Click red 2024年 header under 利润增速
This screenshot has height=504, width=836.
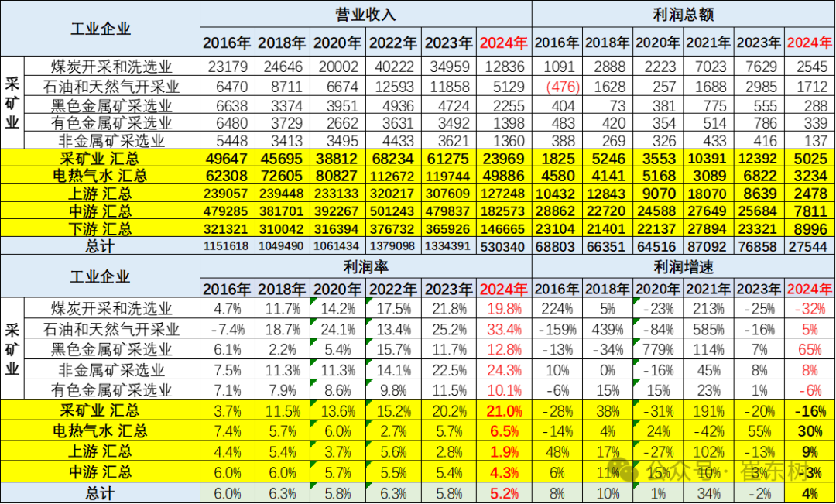pyautogui.click(x=810, y=289)
